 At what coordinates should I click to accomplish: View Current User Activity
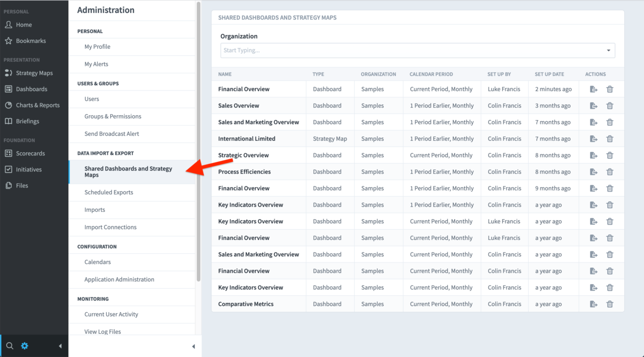[x=112, y=314]
